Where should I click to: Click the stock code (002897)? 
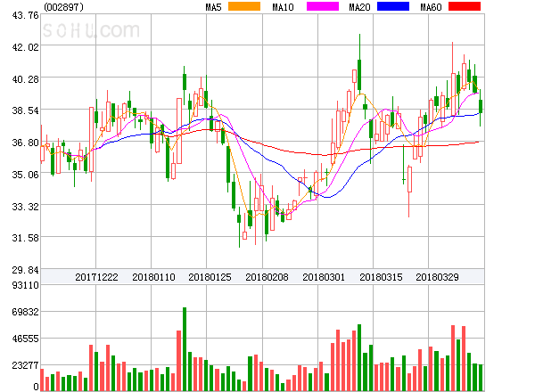64,7
